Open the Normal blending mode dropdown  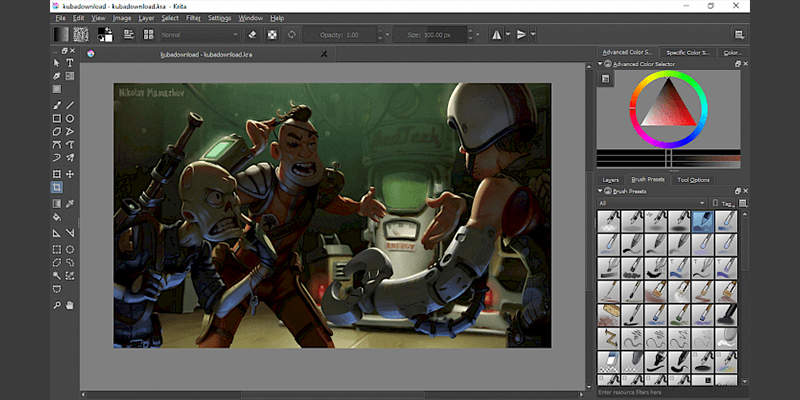[200, 35]
